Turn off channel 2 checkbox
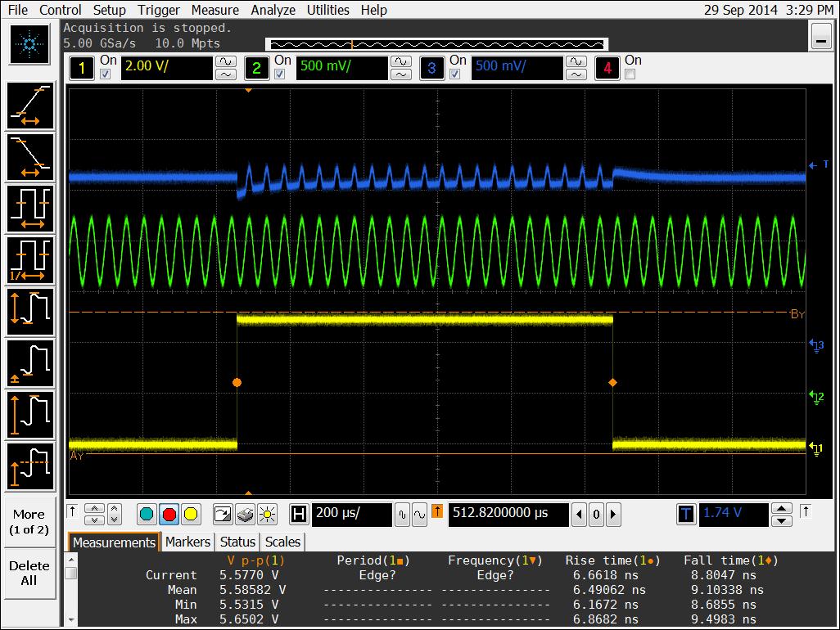Viewport: 840px width, 630px height. click(280, 74)
